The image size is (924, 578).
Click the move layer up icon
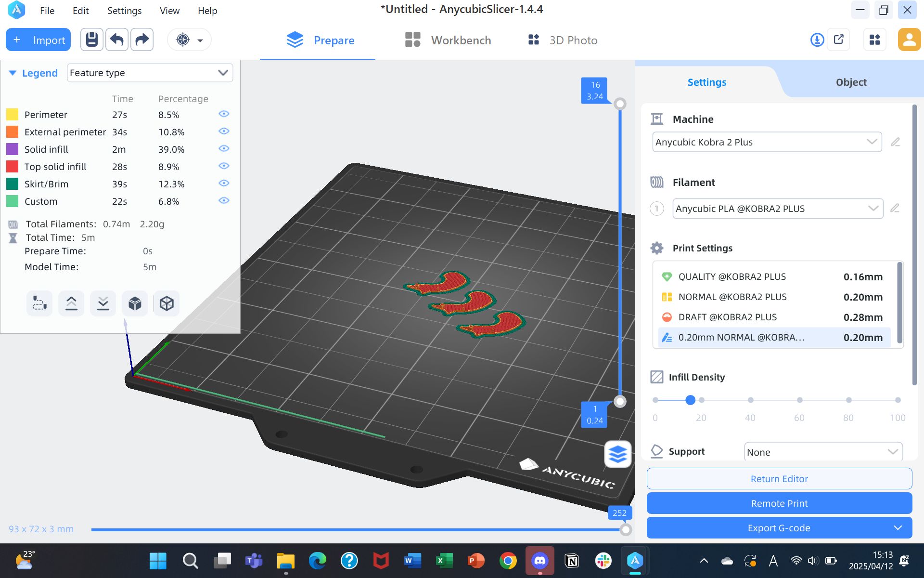click(x=71, y=303)
